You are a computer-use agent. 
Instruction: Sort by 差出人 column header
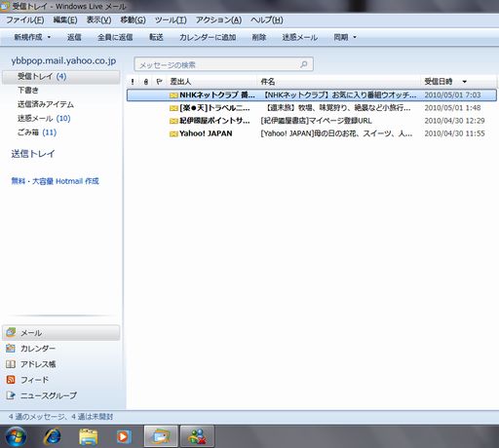click(x=180, y=82)
